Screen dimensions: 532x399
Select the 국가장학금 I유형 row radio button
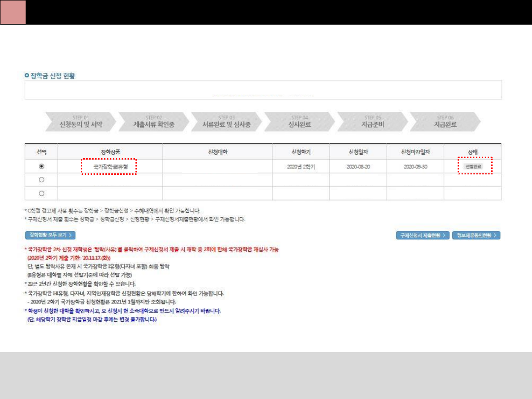[x=41, y=166]
